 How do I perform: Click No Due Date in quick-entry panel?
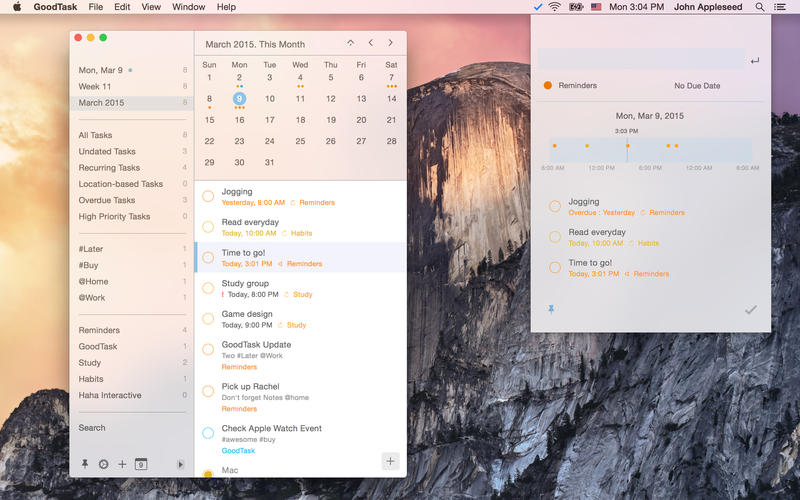(x=697, y=86)
